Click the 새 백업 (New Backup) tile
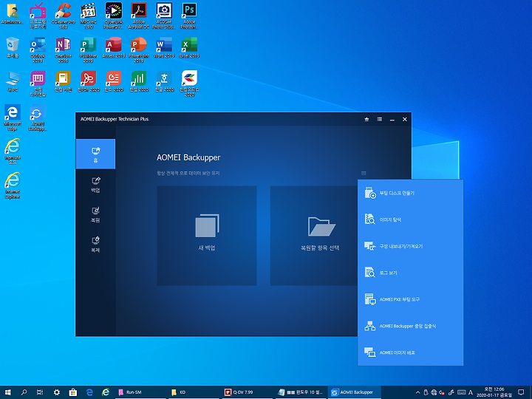The width and height of the screenshot is (532, 399). 207,236
